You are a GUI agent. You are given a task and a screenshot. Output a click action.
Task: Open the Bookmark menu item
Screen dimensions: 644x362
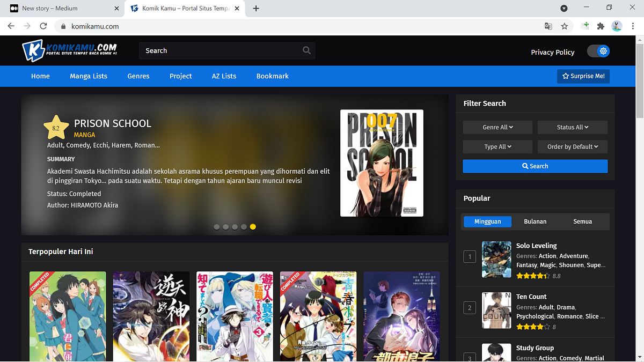tap(273, 76)
